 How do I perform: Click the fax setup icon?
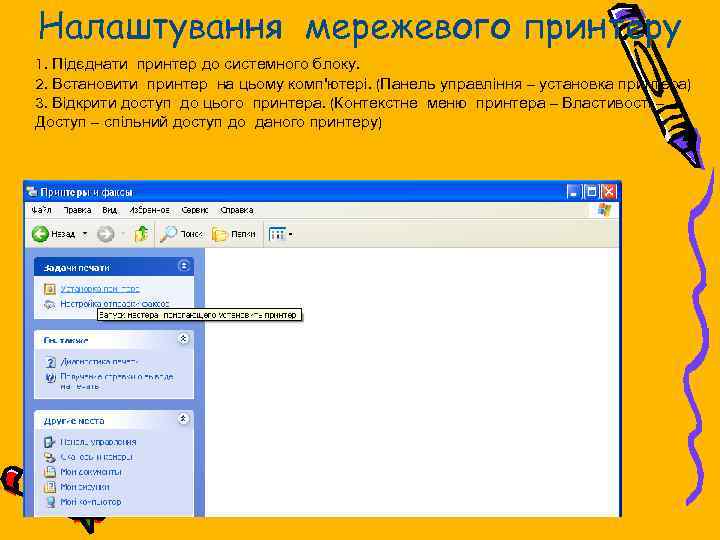(x=50, y=304)
